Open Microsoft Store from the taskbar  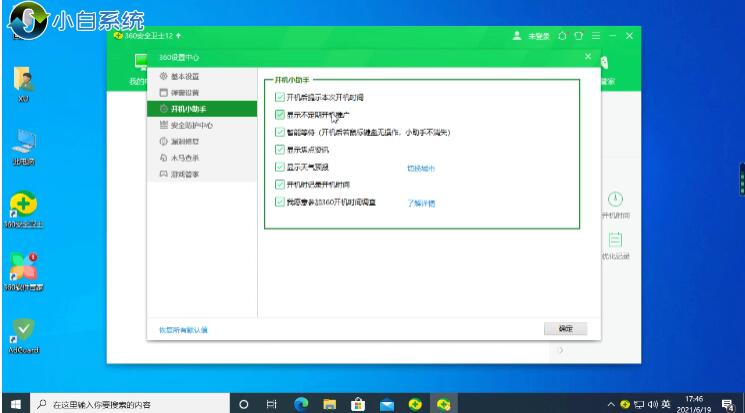tap(358, 404)
